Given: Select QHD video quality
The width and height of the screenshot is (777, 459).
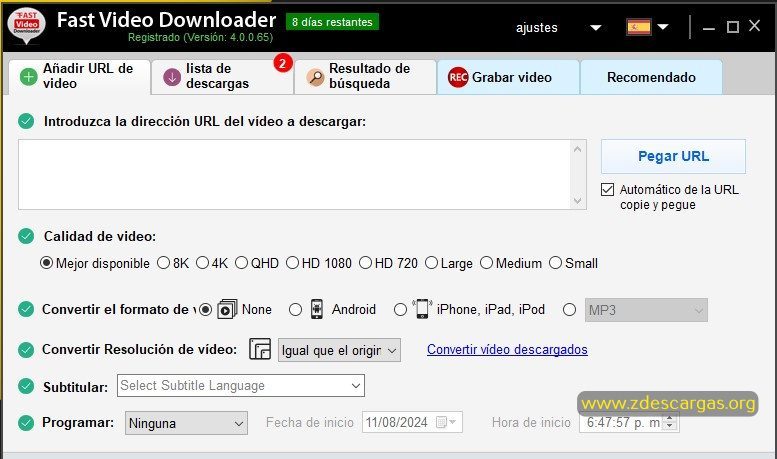Looking at the screenshot, I should pos(241,263).
